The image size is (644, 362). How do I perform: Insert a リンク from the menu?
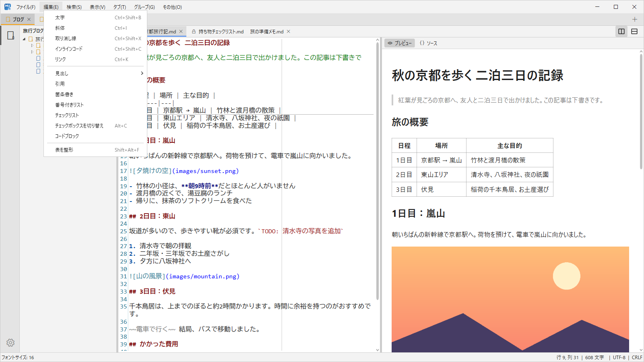point(95,60)
